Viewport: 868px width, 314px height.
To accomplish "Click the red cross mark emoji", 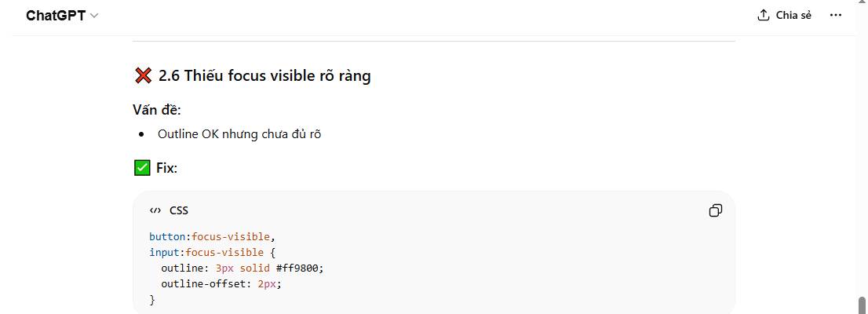I will pyautogui.click(x=143, y=75).
